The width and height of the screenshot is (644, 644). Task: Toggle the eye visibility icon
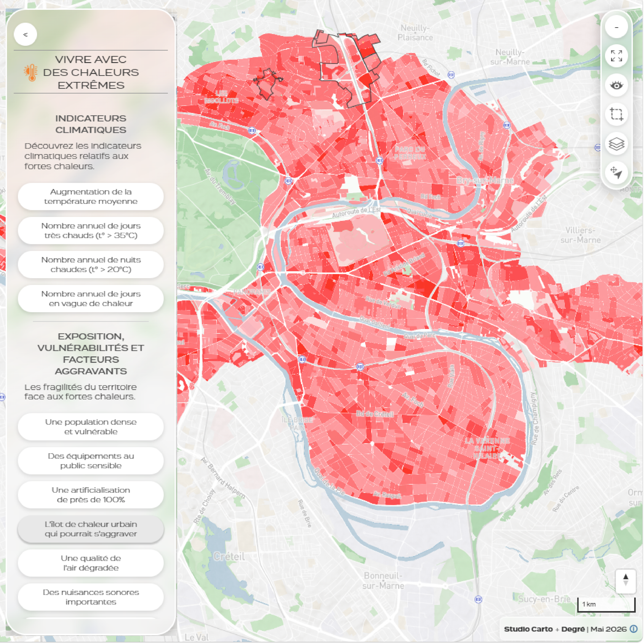pos(616,85)
